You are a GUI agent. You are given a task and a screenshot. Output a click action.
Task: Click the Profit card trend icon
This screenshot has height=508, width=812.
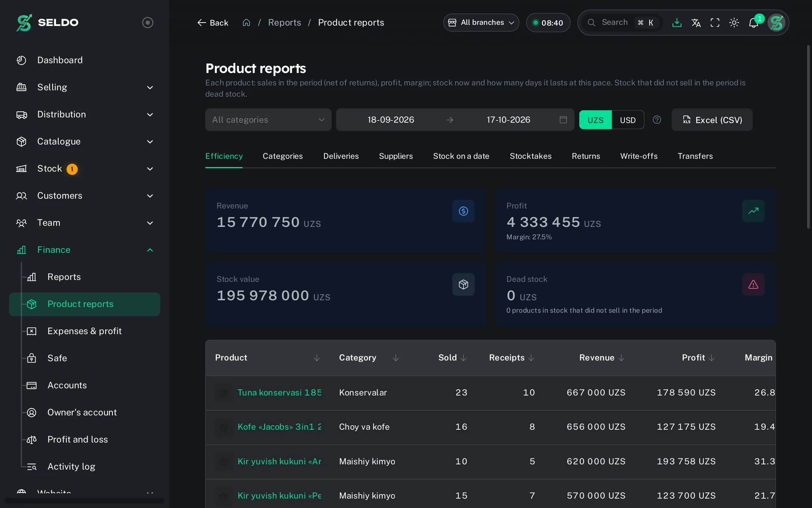click(753, 211)
